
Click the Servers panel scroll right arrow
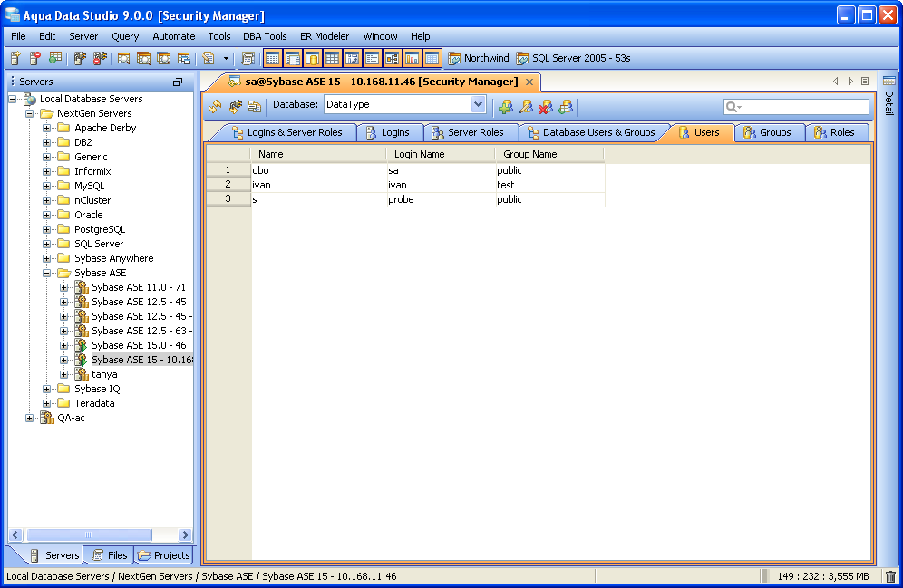pyautogui.click(x=186, y=535)
